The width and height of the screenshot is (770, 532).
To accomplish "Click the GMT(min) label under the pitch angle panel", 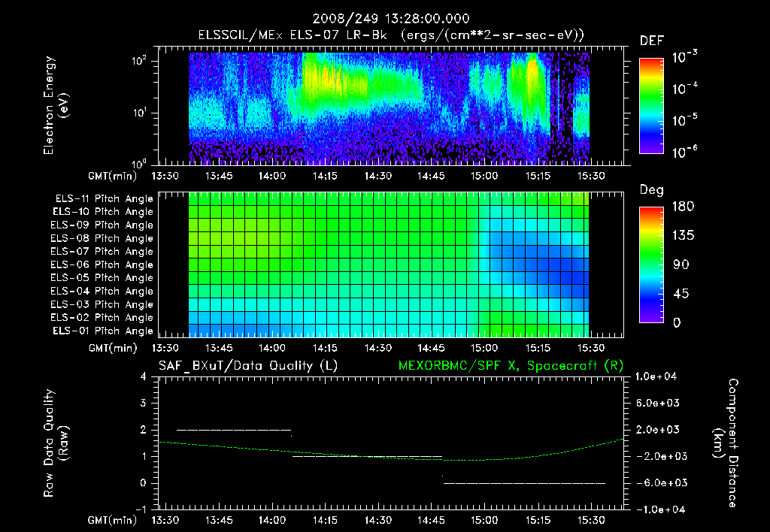I will coord(113,348).
